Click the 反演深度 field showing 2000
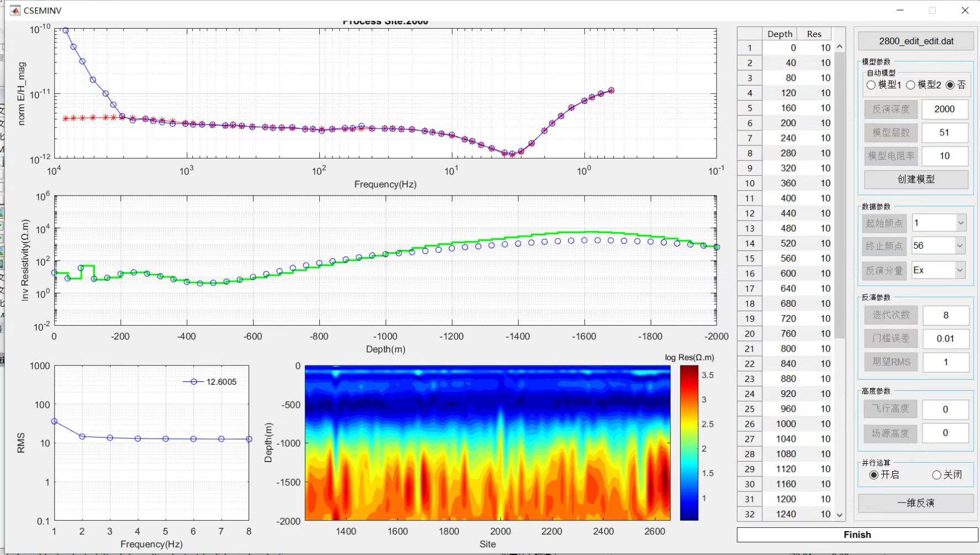 coord(944,109)
